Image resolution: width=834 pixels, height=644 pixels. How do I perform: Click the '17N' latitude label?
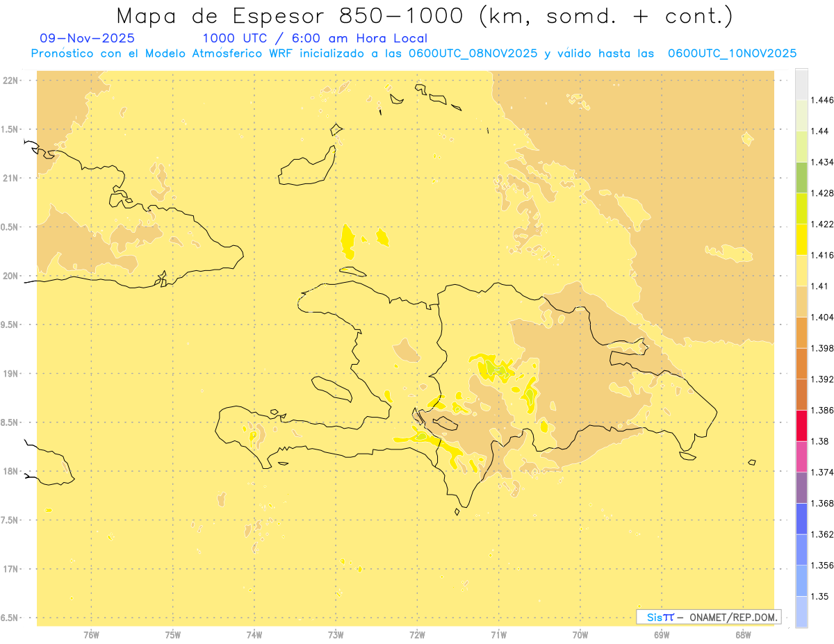(x=10, y=569)
